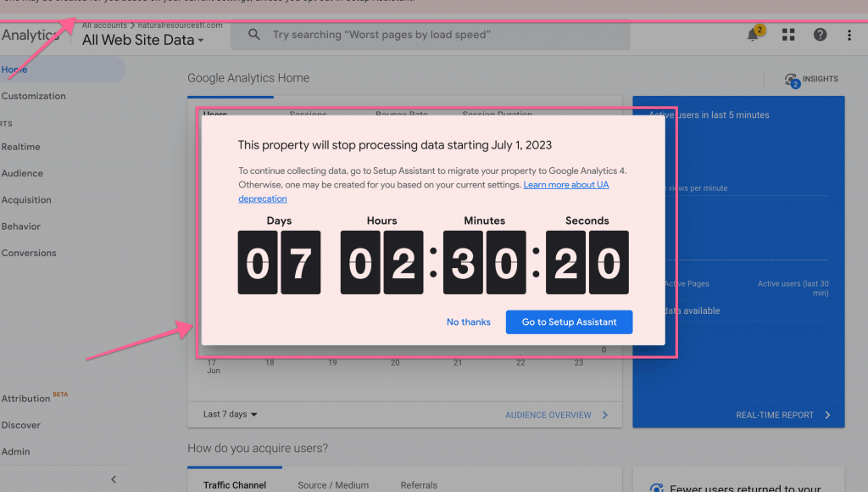Open the All Web Site Data dropdown

[x=142, y=40]
